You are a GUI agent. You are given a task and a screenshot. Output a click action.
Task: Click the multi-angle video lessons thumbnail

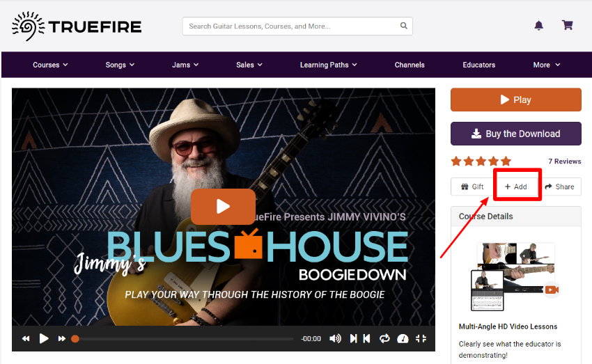515,277
